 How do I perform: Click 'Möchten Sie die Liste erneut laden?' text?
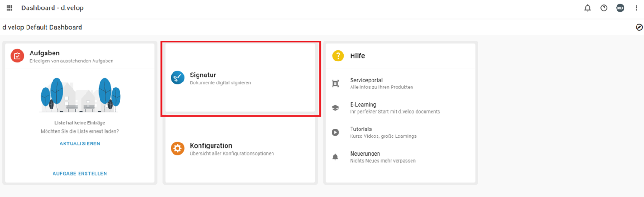point(80,131)
